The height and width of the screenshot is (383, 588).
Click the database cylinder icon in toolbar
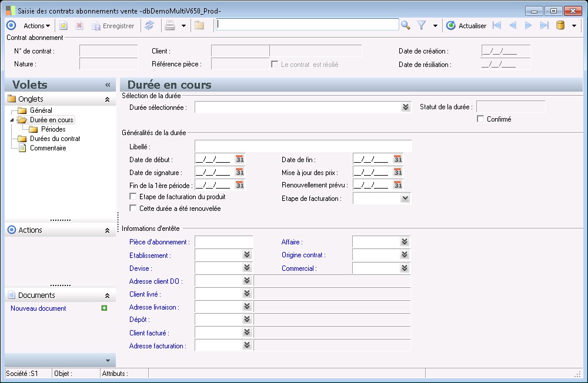tap(560, 25)
